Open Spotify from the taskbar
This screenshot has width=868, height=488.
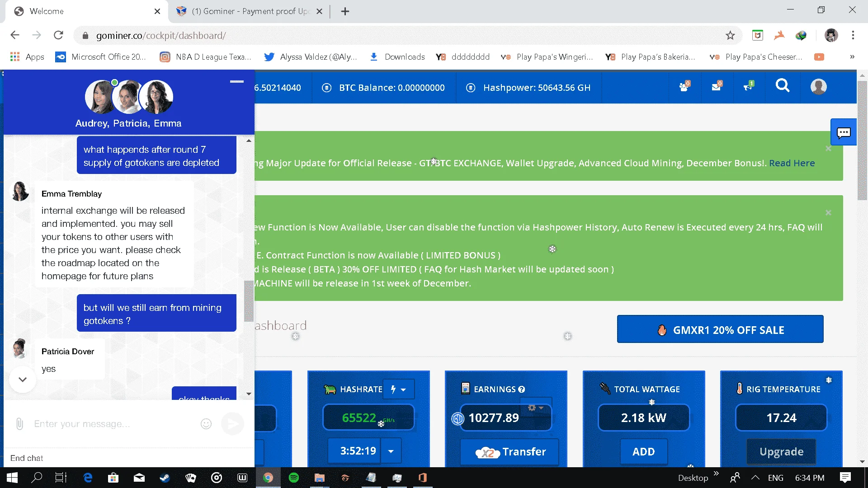coord(294,478)
